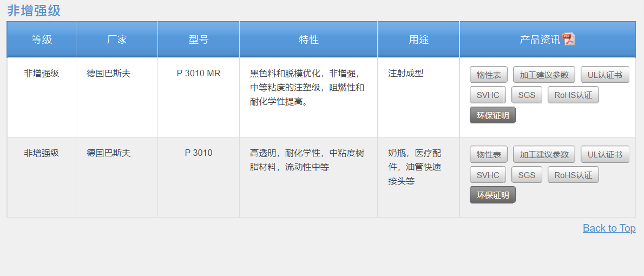This screenshot has height=276, width=644.
Task: Click the 非增强级 section heading
Action: click(x=34, y=10)
